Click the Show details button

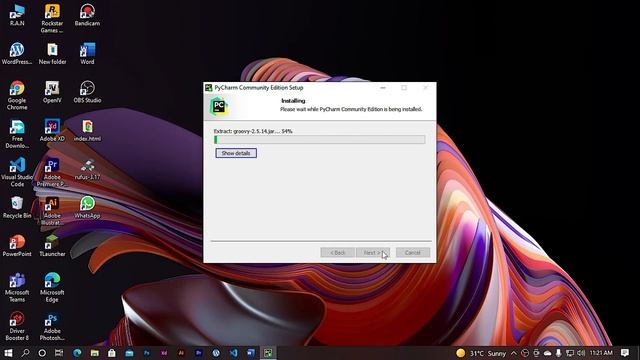pos(236,153)
